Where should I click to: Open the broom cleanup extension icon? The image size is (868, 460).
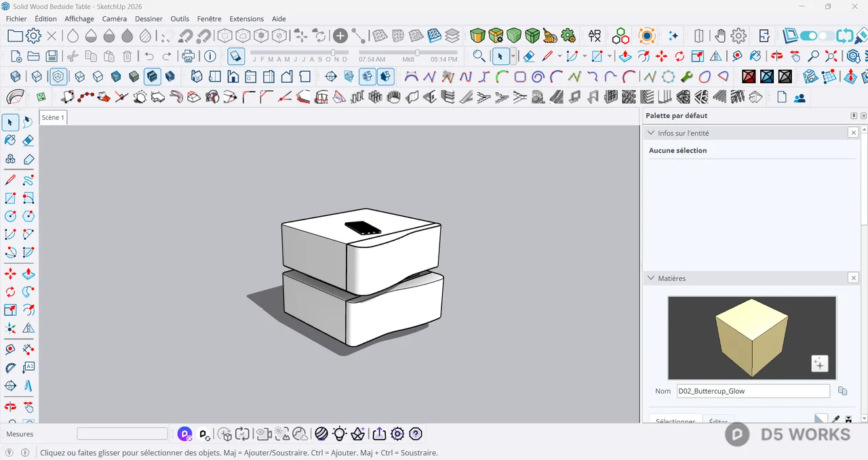tap(550, 36)
